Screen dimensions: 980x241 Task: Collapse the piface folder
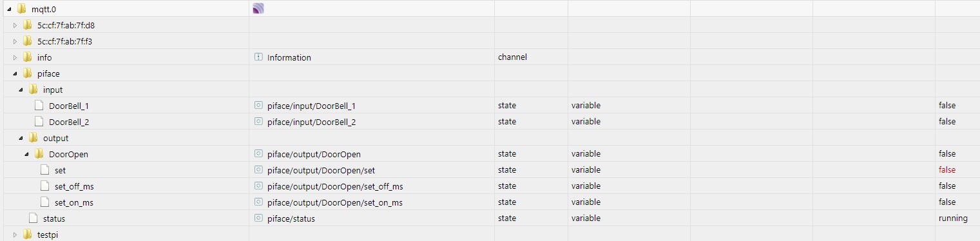coord(15,73)
